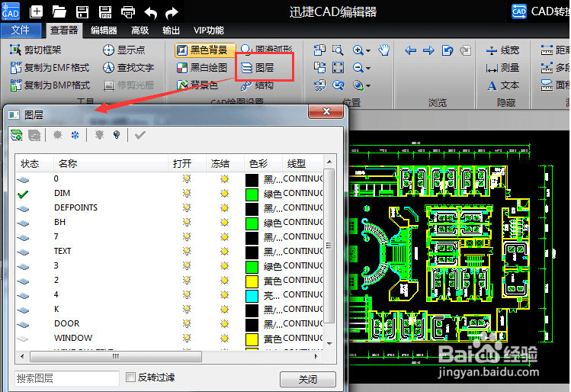The width and height of the screenshot is (571, 392).
Task: Click the 冻结 column header
Action: tap(225, 163)
